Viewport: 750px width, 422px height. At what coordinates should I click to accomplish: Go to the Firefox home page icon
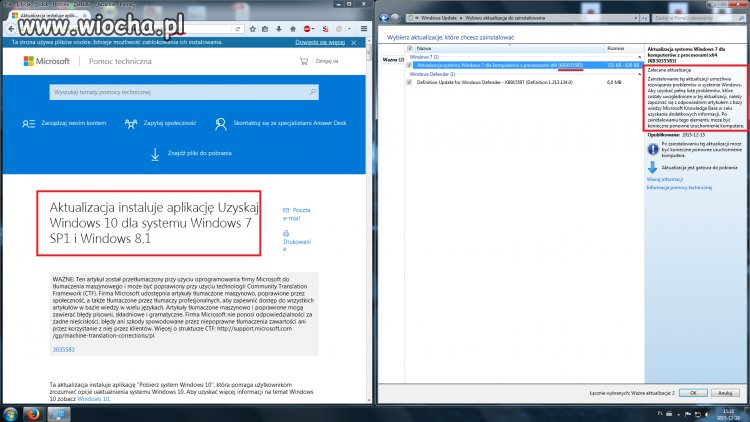click(293, 29)
